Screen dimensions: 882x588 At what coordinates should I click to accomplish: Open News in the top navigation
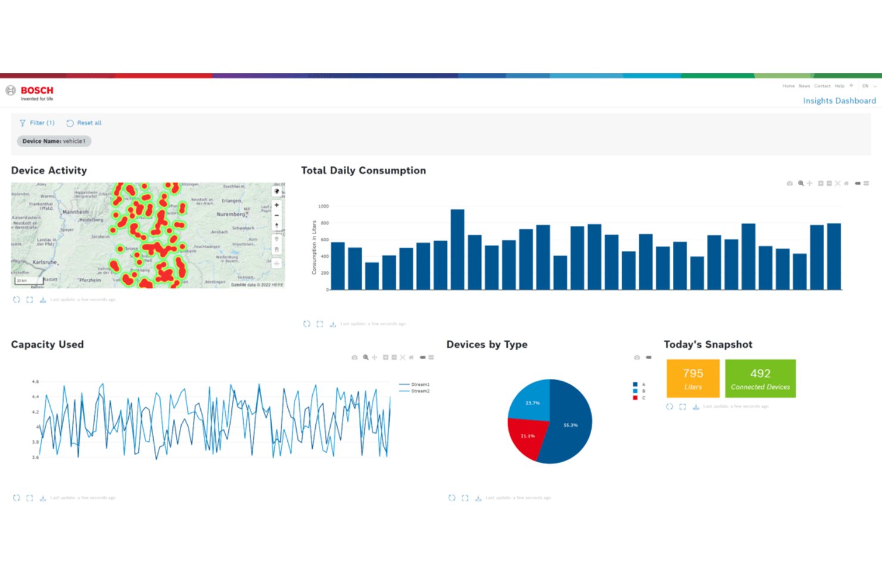pyautogui.click(x=805, y=86)
